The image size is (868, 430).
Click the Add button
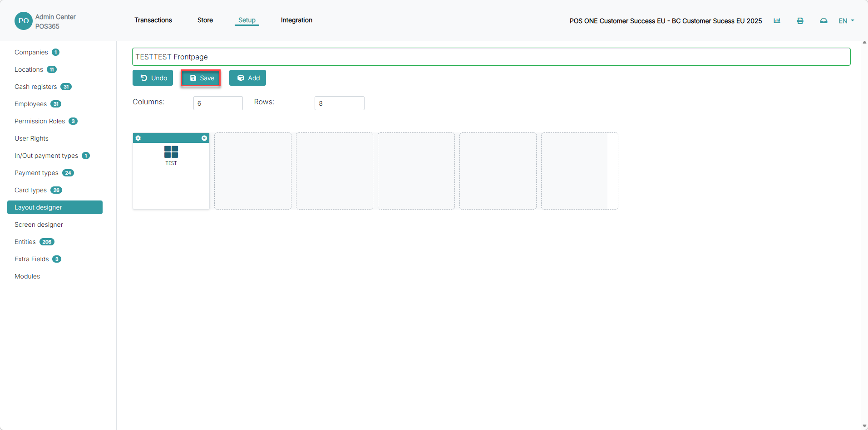[247, 78]
